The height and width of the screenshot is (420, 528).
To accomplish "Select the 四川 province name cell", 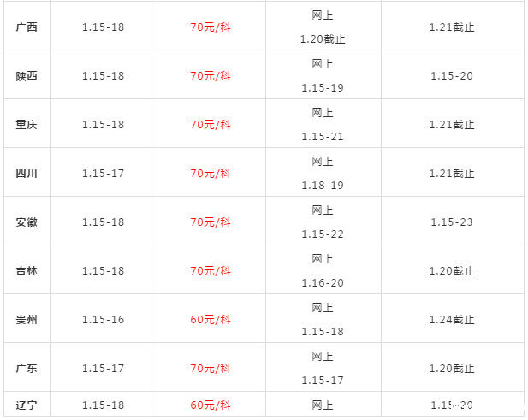I will click(x=27, y=173).
